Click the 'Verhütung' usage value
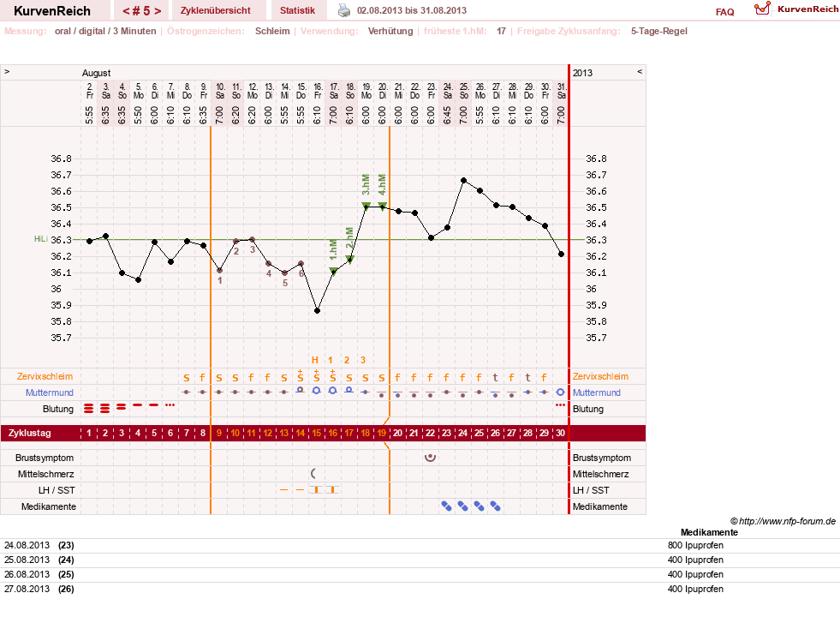The height and width of the screenshot is (617, 840). [390, 31]
